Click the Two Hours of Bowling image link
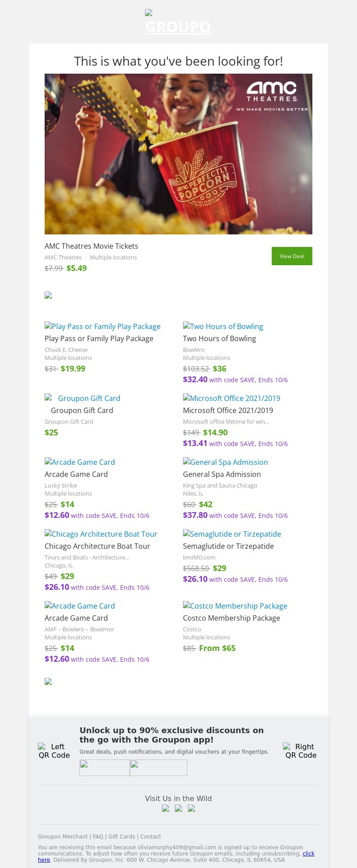Viewport: 357px width, 868px height. 223,326
